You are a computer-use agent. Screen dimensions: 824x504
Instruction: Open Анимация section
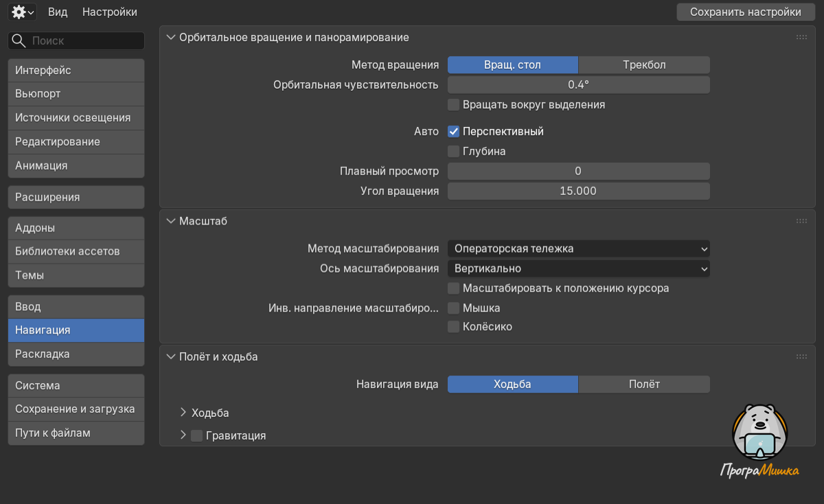[x=76, y=165]
